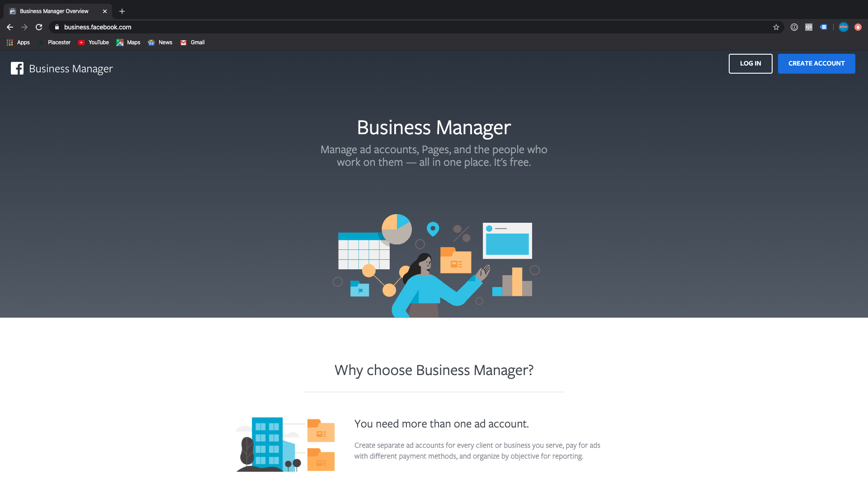
Task: Click the LOG IN button
Action: pos(750,63)
